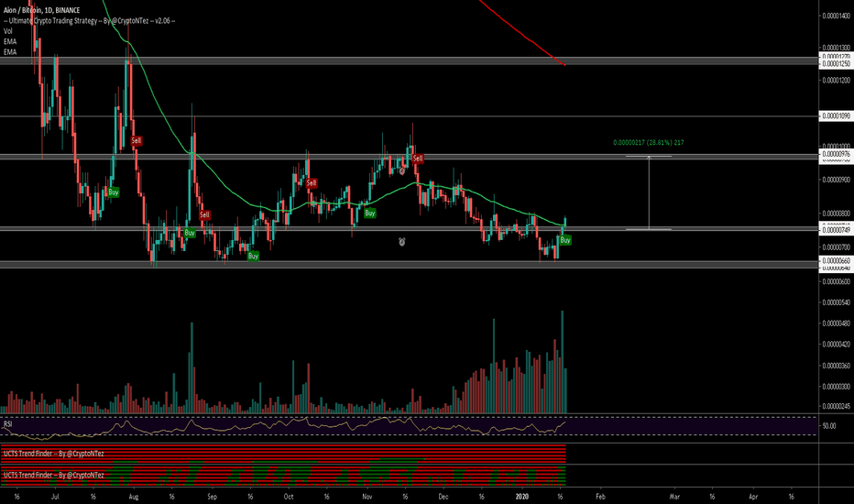
Task: Click the 2020 label on the time axis
Action: coord(521,497)
